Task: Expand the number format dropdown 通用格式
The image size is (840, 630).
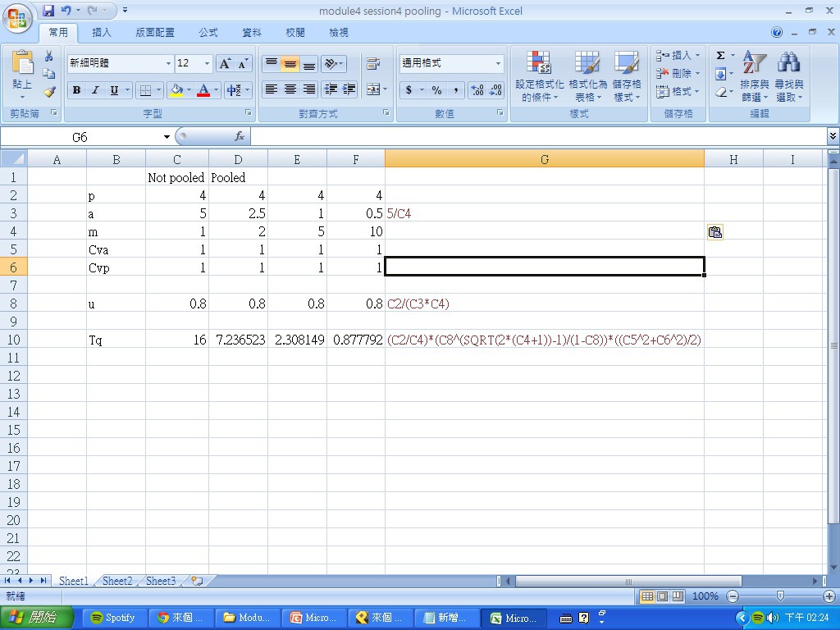Action: [497, 63]
